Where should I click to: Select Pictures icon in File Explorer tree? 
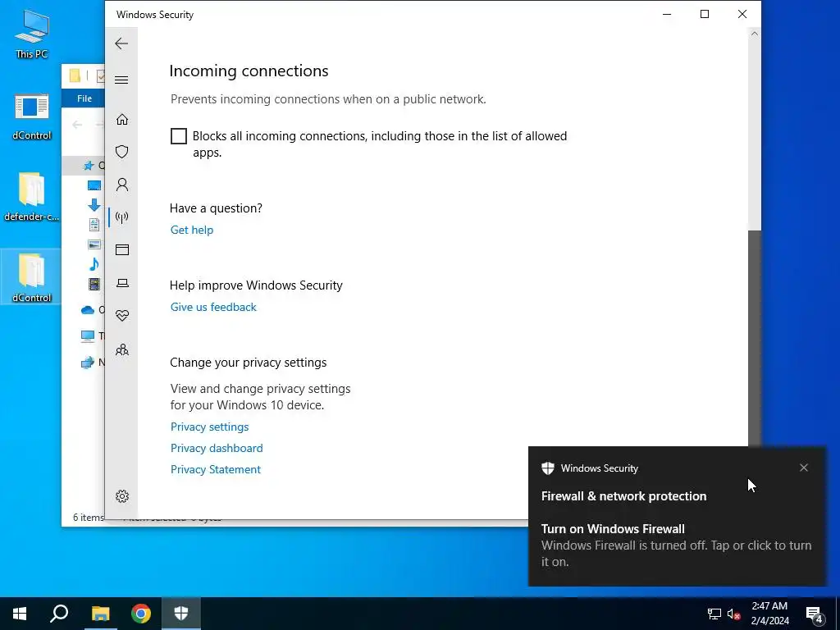pos(94,244)
